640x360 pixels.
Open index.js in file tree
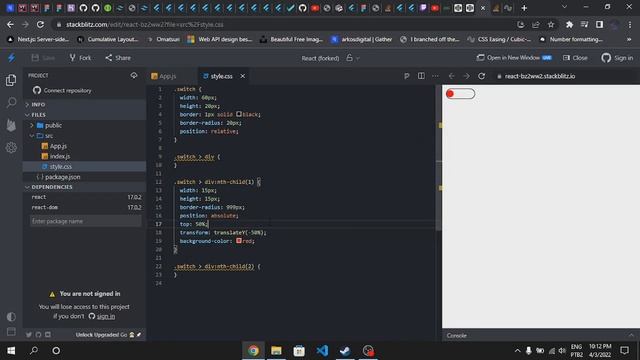(x=84, y=156)
